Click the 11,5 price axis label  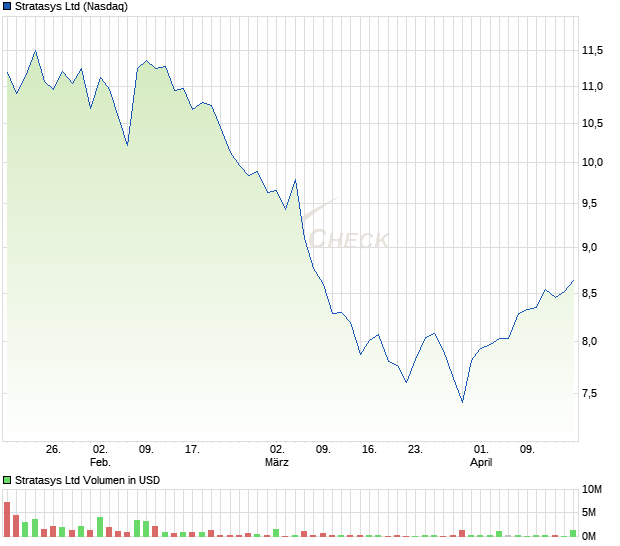(x=592, y=50)
